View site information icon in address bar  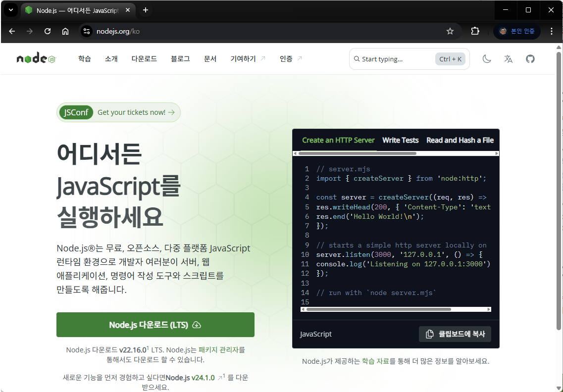tap(87, 31)
